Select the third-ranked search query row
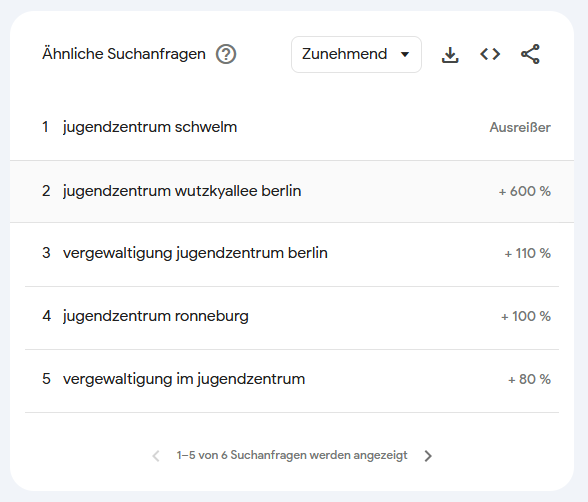 click(292, 254)
